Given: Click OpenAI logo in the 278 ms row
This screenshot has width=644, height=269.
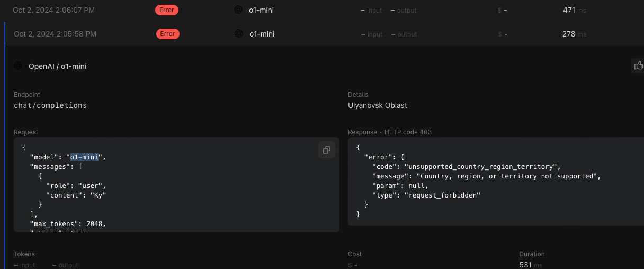Looking at the screenshot, I should [x=239, y=34].
